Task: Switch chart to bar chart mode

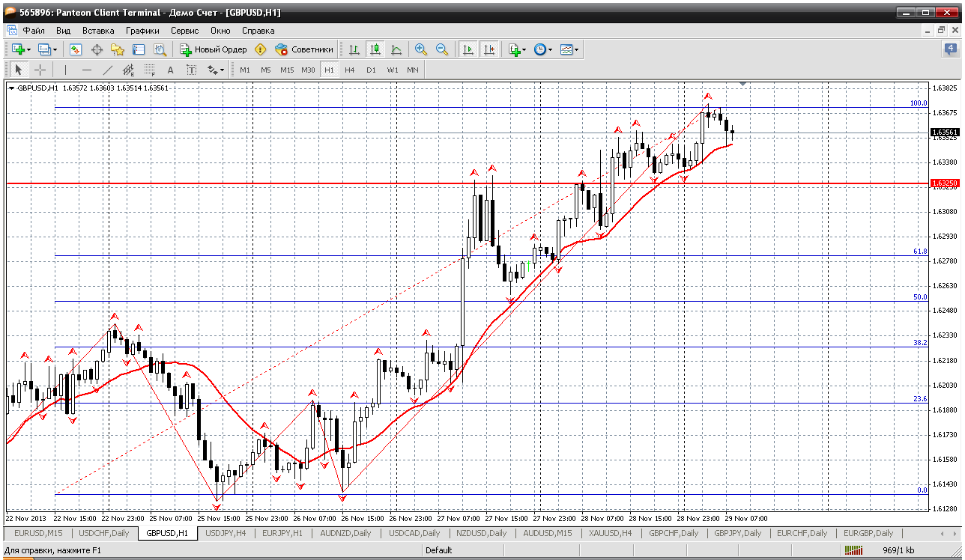Action: (354, 49)
